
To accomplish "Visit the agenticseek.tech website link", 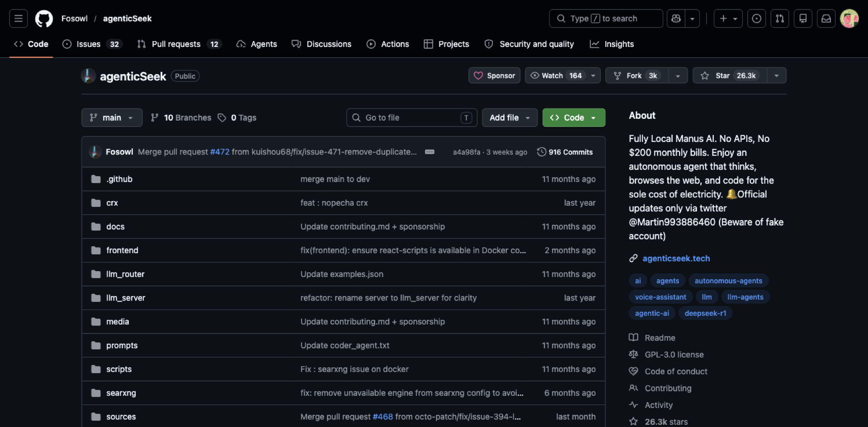I will point(676,258).
